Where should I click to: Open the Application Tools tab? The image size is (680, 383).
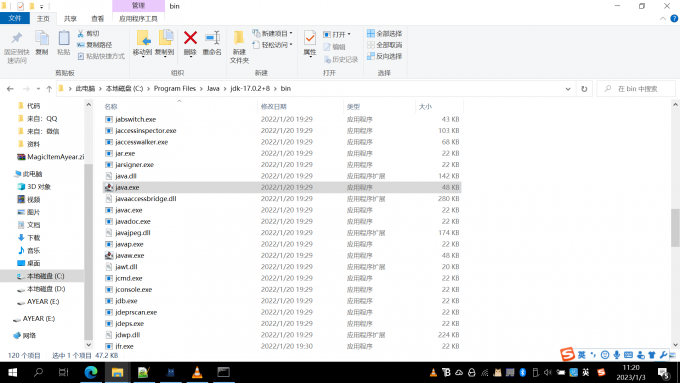(x=138, y=18)
